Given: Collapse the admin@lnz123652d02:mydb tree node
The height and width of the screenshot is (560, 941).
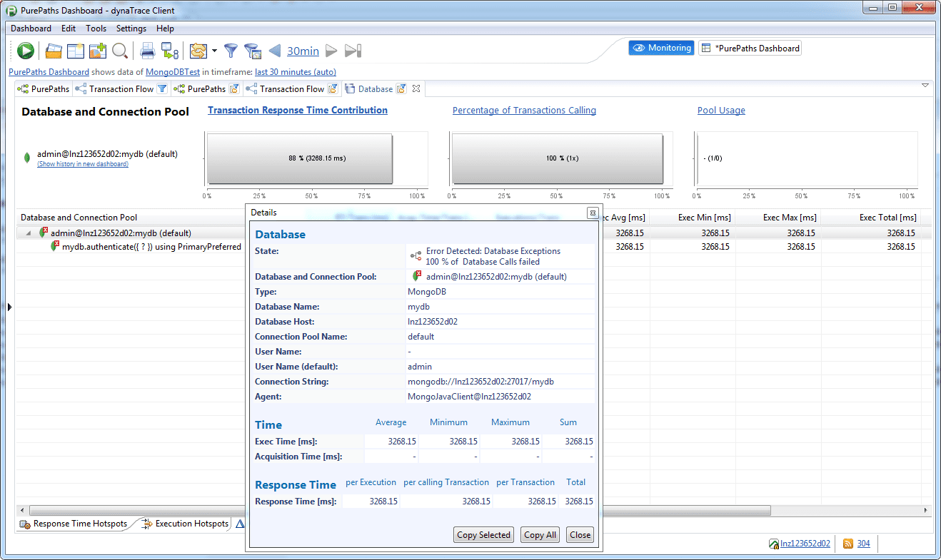Looking at the screenshot, I should (29, 233).
